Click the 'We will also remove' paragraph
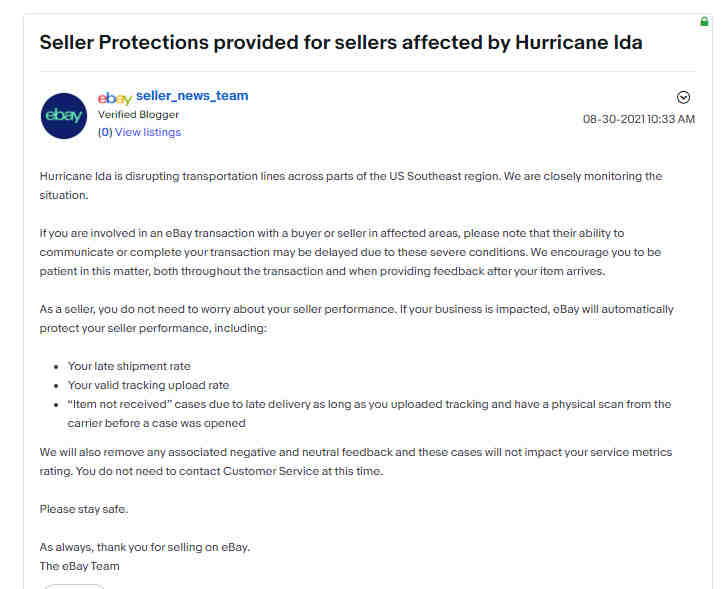Viewport: 724px width, 589px height. click(x=356, y=462)
